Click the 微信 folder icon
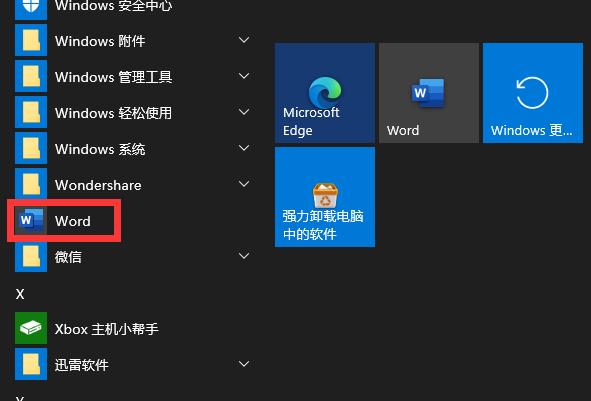 pyautogui.click(x=31, y=256)
